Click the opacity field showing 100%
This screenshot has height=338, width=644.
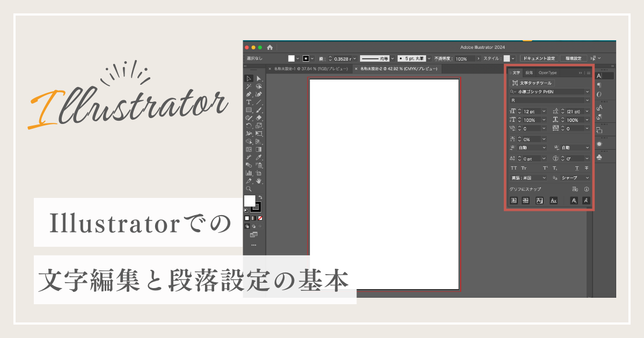pos(465,59)
